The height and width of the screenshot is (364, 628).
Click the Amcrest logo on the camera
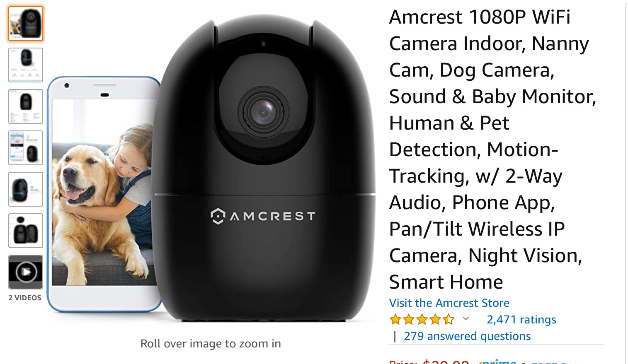pos(263,216)
